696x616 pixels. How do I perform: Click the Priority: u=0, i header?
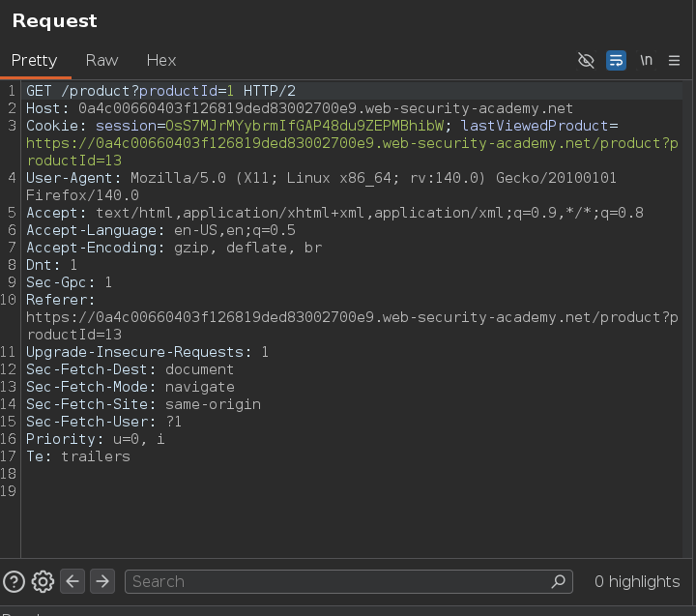tap(96, 439)
